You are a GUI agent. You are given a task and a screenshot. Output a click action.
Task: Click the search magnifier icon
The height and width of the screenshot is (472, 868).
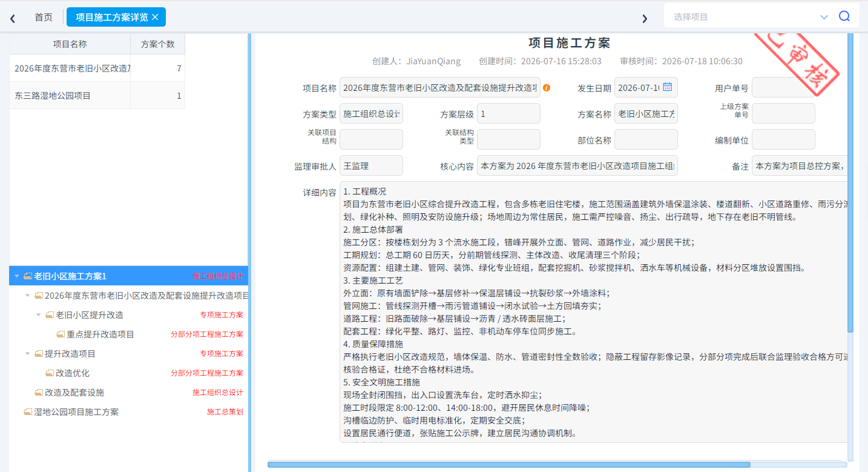(844, 16)
